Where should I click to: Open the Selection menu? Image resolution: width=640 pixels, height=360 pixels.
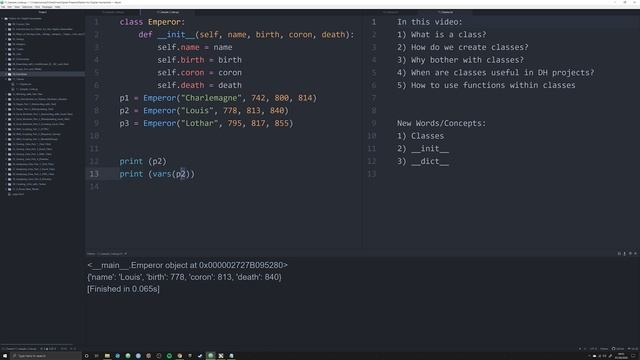click(27, 7)
